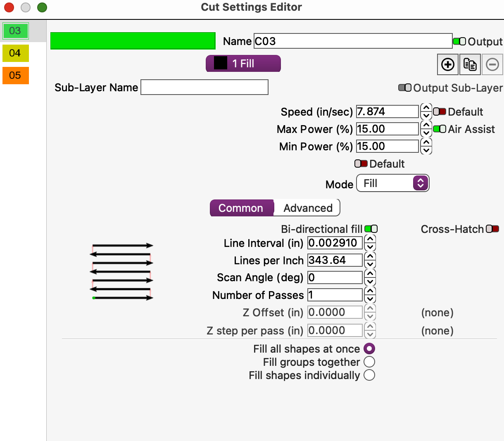The height and width of the screenshot is (441, 504).
Task: Toggle the Speed Default switch
Action: coord(440,111)
